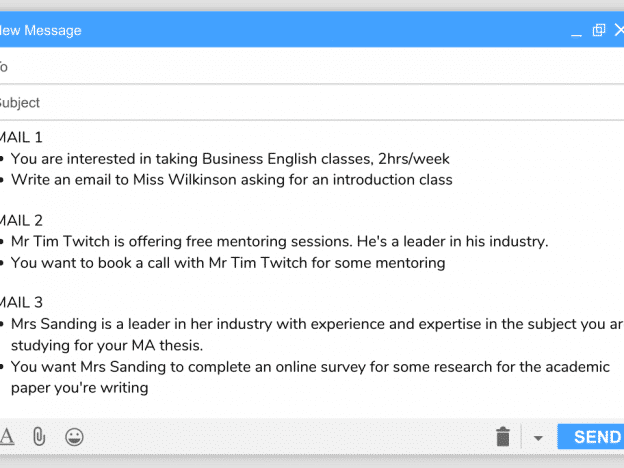Click the New Message title bar
Screen dimensions: 624x468
pos(312,30)
